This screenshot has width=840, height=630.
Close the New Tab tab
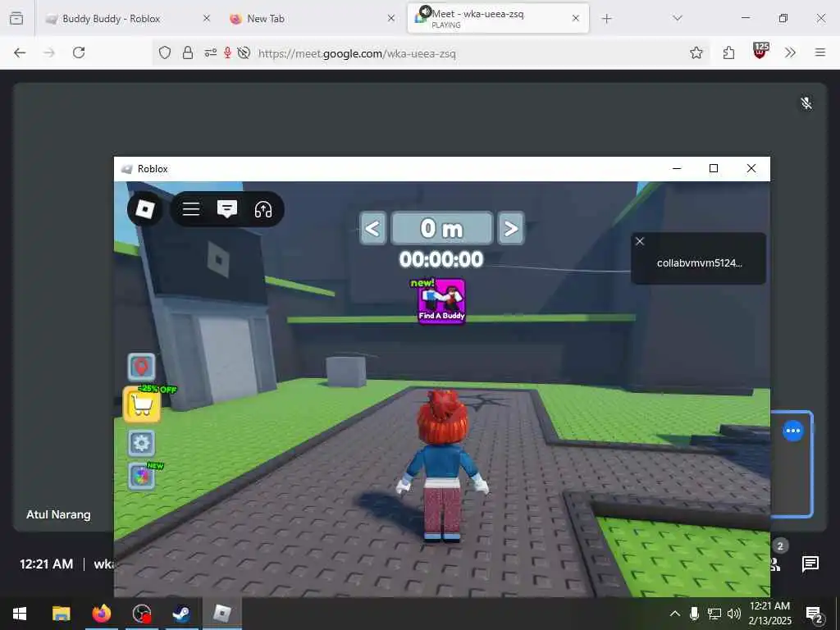point(391,18)
